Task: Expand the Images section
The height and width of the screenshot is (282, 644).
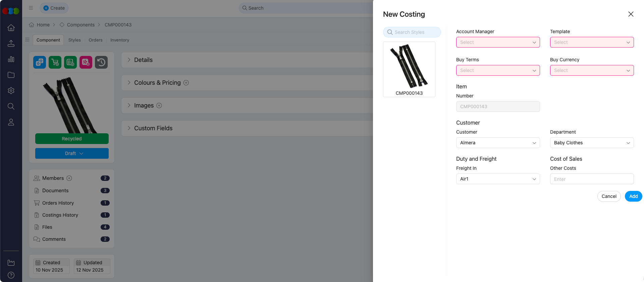Action: pyautogui.click(x=129, y=105)
